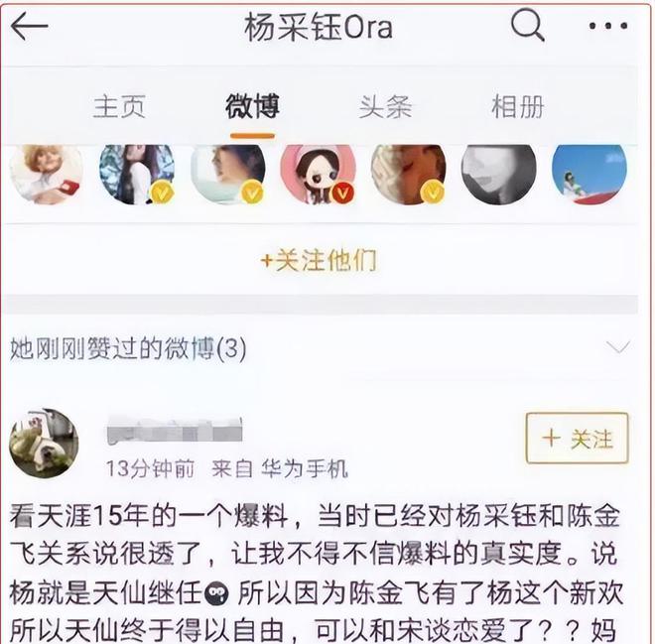This screenshot has width=655, height=644.
Task: Open the search magnifier icon
Action: (x=528, y=25)
